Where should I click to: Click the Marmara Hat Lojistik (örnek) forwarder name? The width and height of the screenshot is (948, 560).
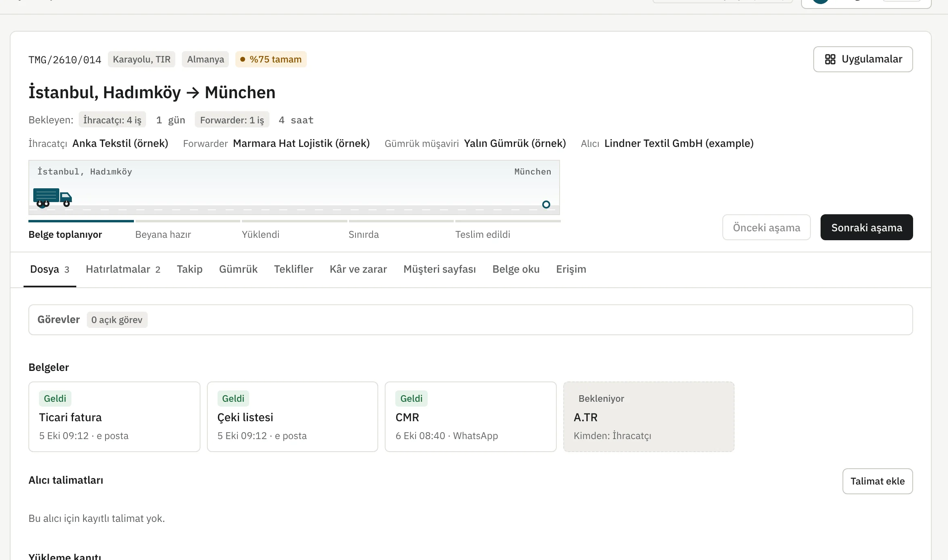301,143
